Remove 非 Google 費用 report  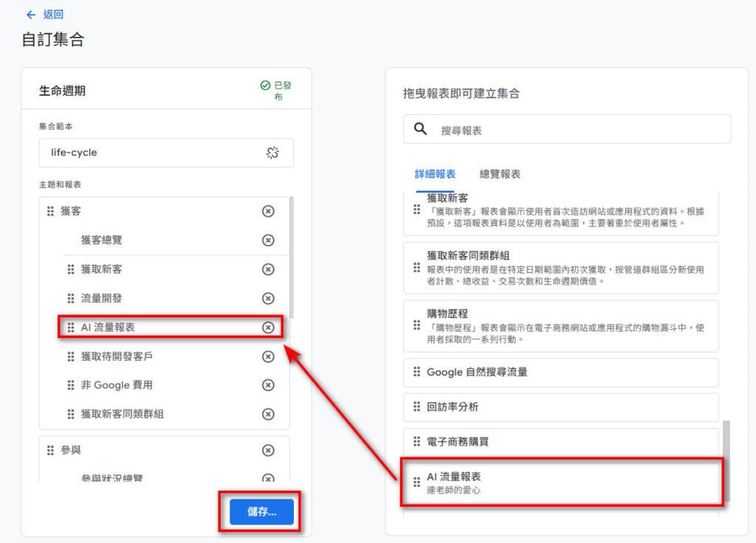(x=268, y=385)
